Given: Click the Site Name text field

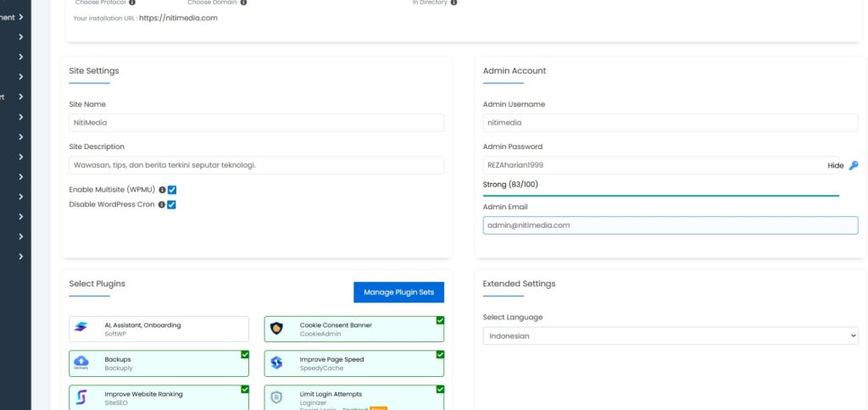Looking at the screenshot, I should [x=256, y=123].
